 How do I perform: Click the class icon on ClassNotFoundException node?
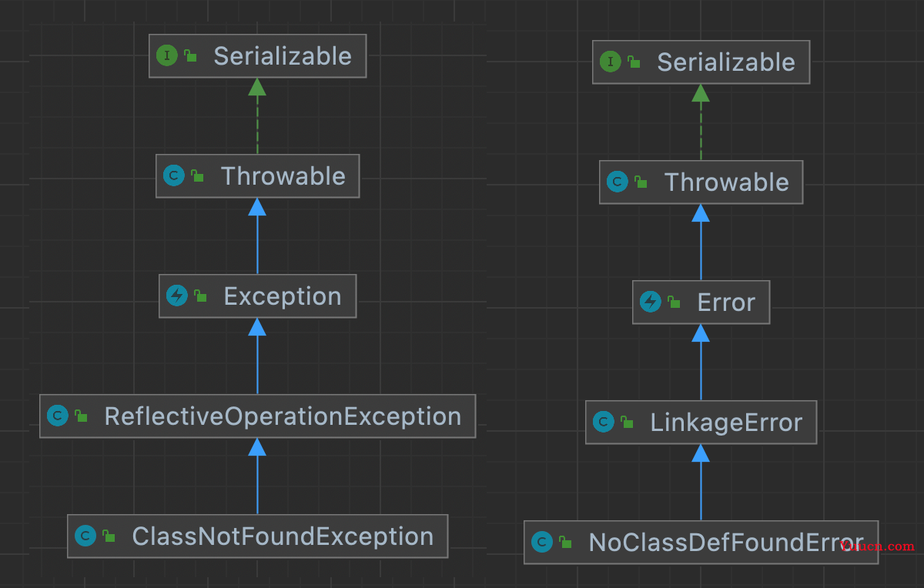(x=85, y=536)
